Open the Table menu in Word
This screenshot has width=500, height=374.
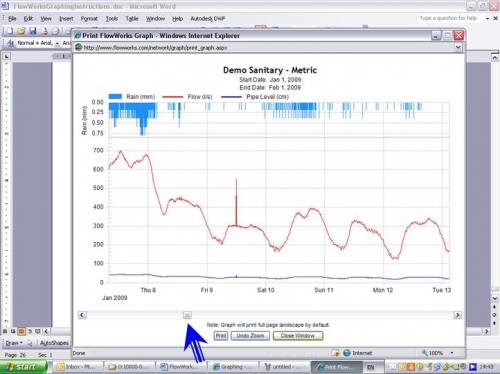click(x=132, y=19)
